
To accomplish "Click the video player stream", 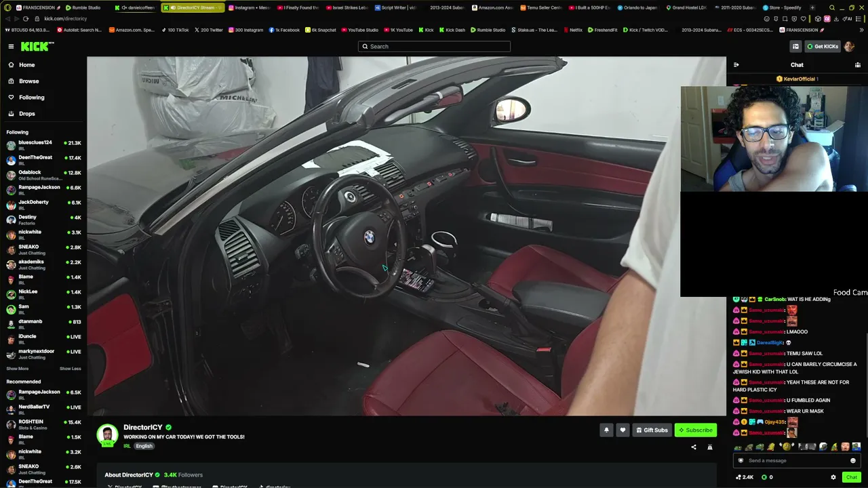I will (406, 236).
